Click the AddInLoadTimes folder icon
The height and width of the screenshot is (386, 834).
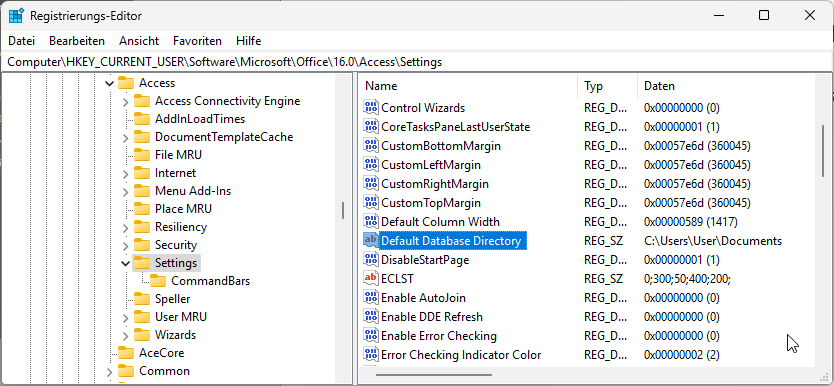pos(141,119)
